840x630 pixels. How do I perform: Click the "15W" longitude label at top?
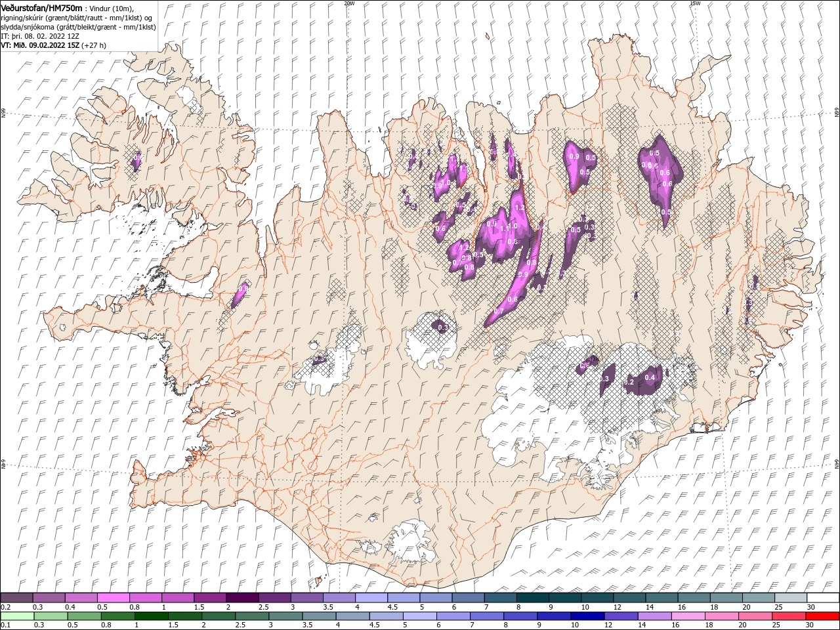tap(695, 3)
